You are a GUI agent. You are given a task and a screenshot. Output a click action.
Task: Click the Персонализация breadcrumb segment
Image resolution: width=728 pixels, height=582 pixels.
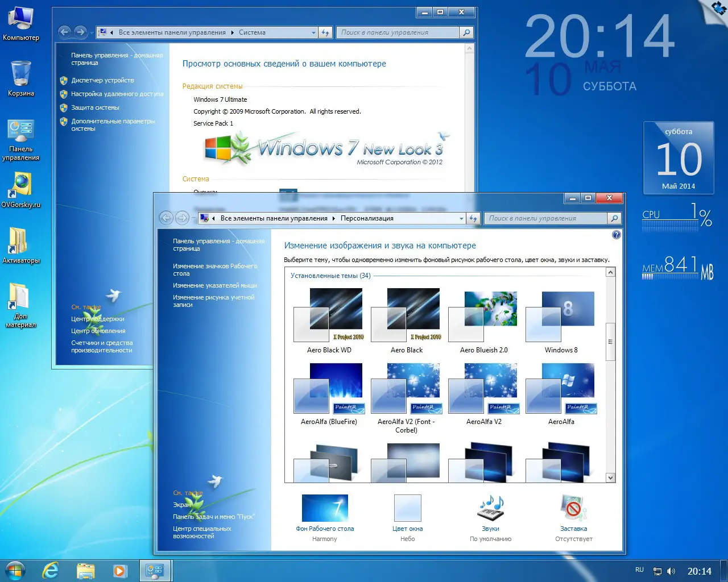367,218
